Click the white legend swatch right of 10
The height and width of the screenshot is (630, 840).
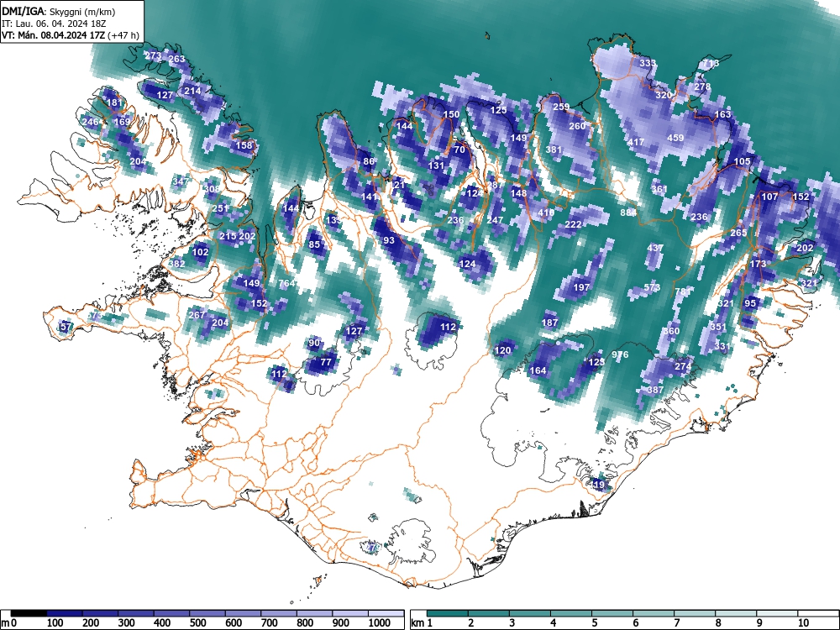tap(818, 612)
